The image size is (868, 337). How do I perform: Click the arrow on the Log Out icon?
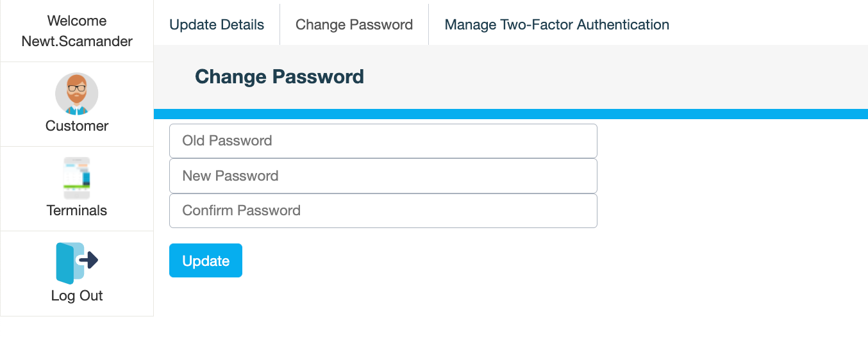(x=88, y=259)
